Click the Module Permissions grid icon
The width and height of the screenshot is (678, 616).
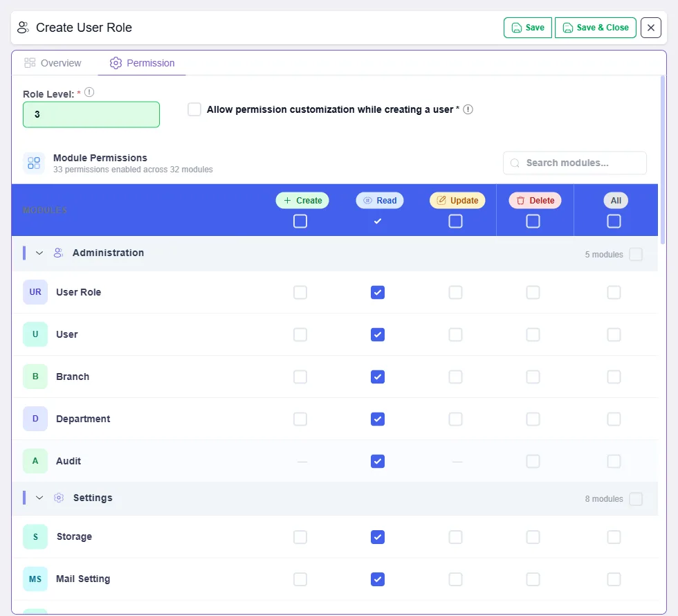pos(34,163)
